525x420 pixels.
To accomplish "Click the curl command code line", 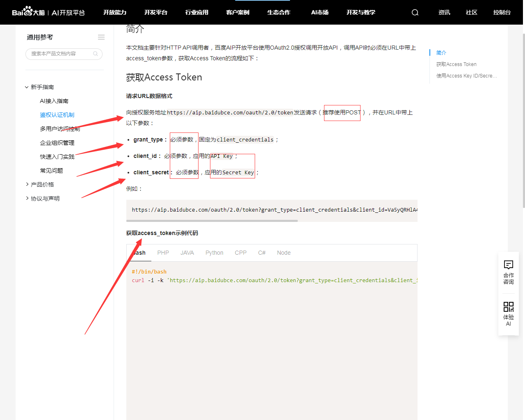I will [x=275, y=280].
